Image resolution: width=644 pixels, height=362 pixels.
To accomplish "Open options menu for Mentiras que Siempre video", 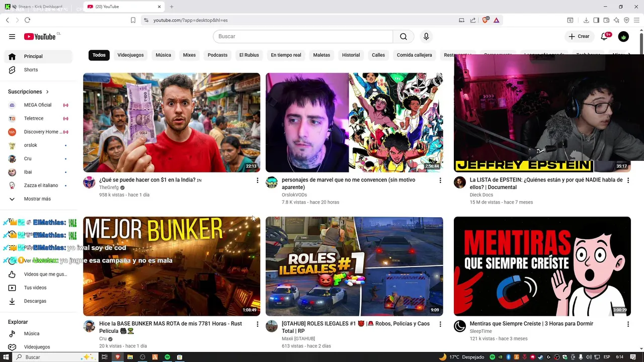I will pos(627,324).
